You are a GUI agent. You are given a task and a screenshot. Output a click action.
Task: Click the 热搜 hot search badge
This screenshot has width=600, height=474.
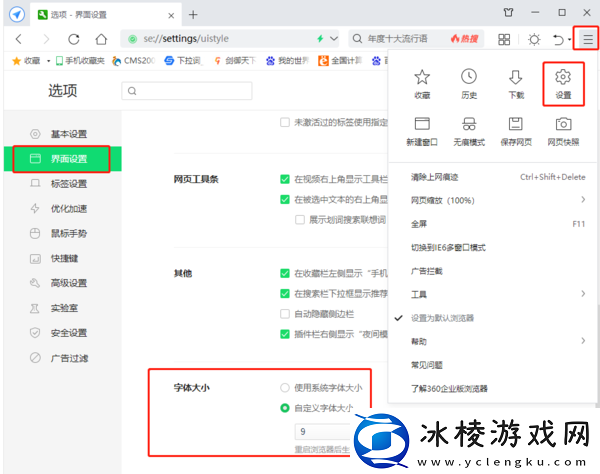click(x=465, y=39)
